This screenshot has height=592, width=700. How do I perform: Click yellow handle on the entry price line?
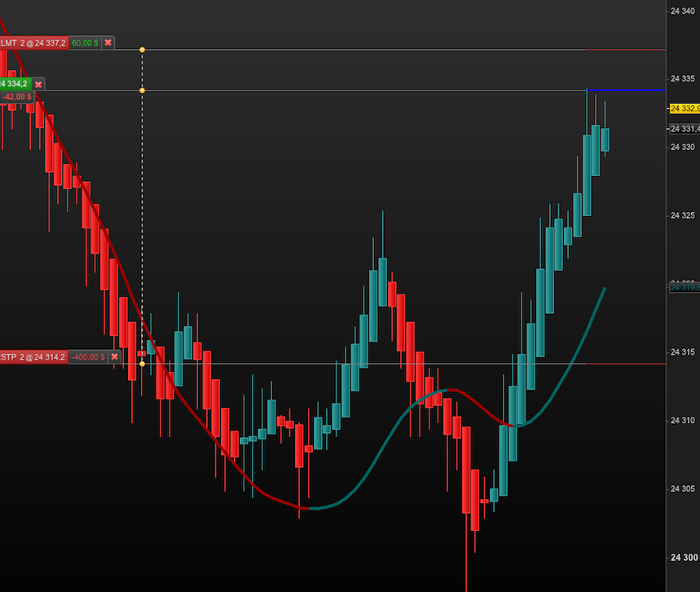142,91
